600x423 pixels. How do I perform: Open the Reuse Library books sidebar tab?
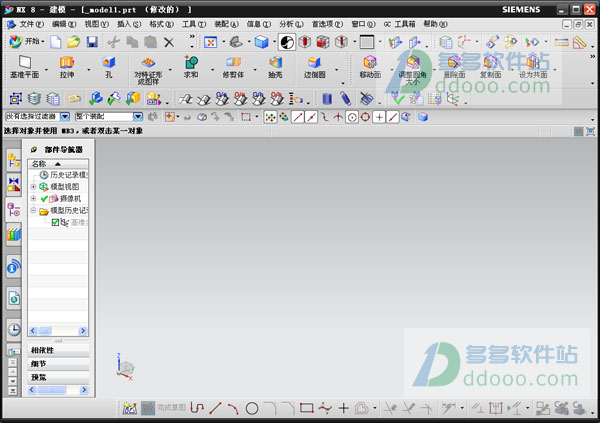point(14,234)
